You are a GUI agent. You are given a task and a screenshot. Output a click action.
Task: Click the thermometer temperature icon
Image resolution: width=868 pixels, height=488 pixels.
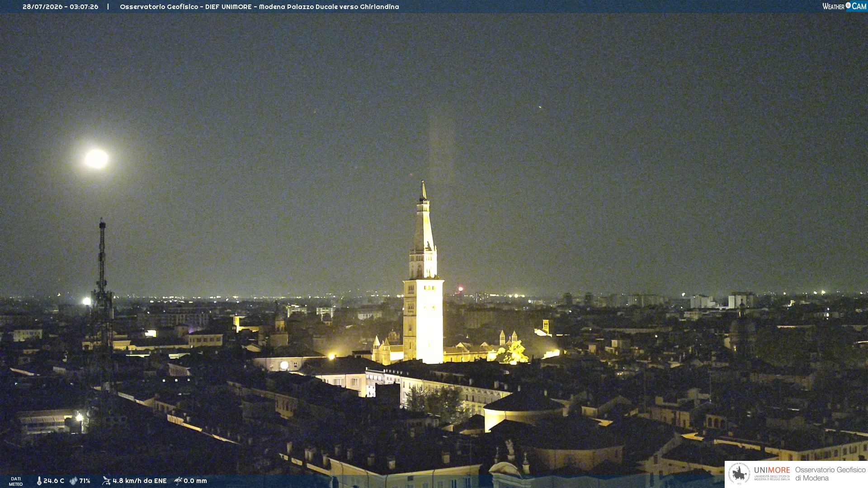click(39, 481)
